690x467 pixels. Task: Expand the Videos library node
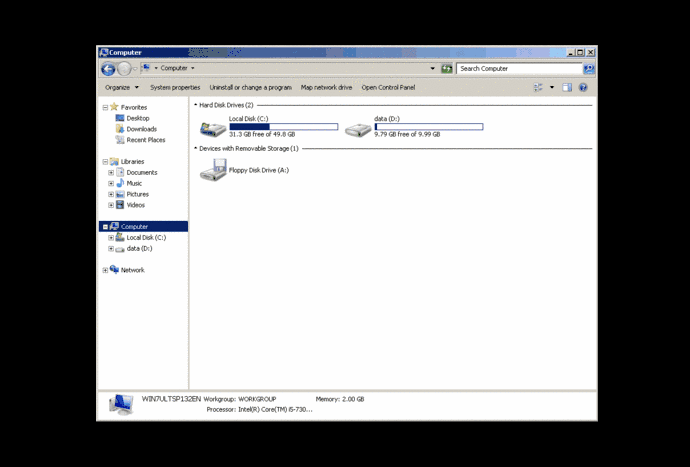pos(111,205)
